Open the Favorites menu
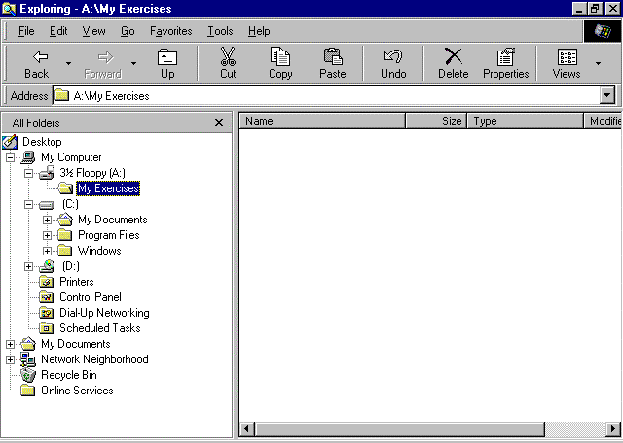 (171, 31)
